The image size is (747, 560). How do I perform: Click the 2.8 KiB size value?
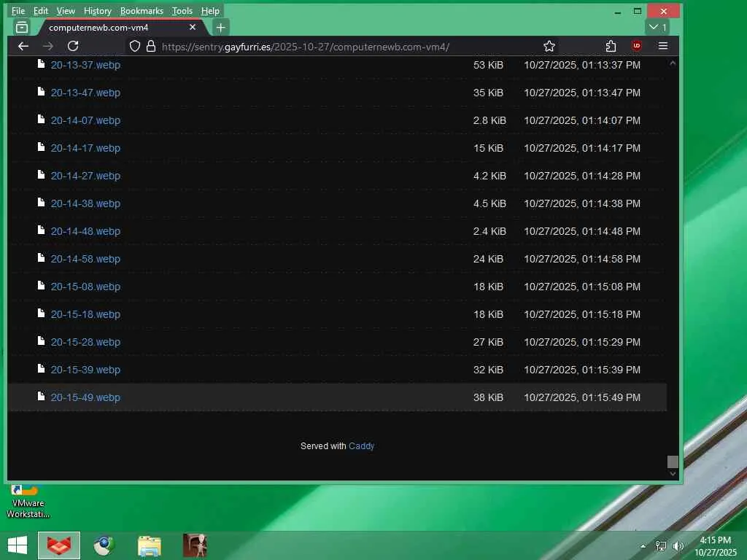tap(489, 120)
